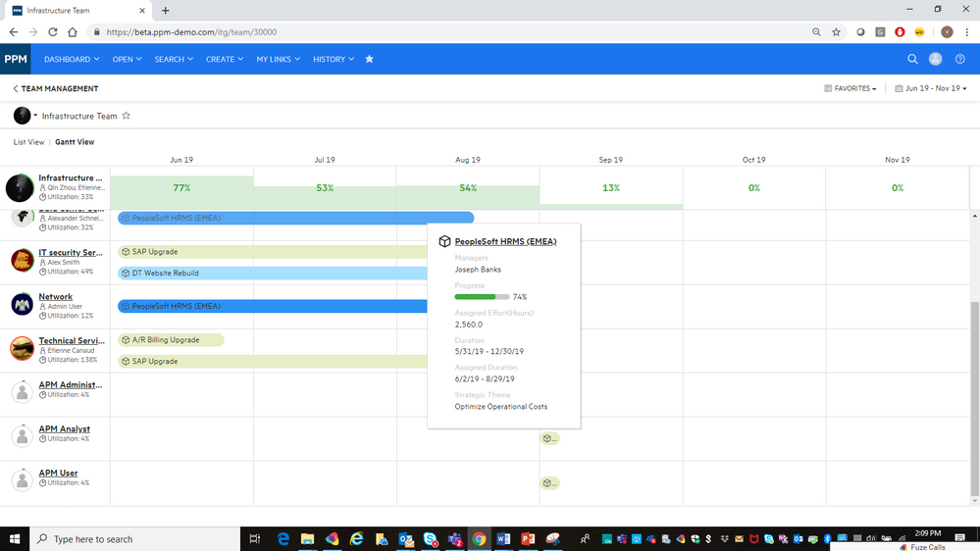Click the Network team avatar
980x551 pixels.
coord(22,304)
